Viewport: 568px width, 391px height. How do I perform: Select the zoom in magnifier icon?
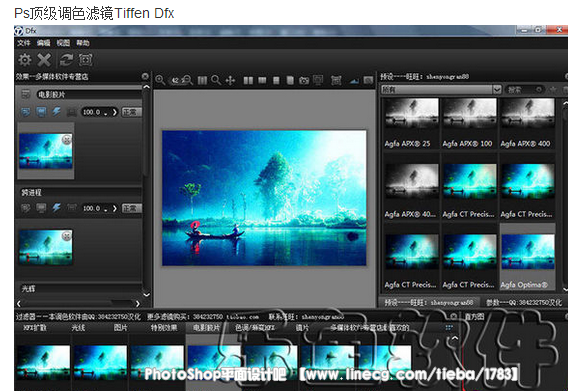160,80
